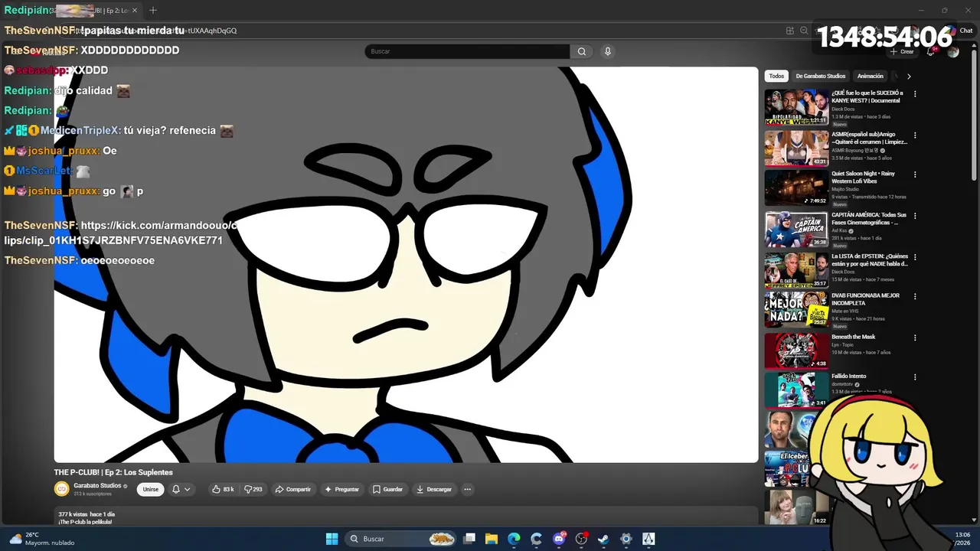This screenshot has width=980, height=551.
Task: Open more actions three-dot menu under video
Action: pos(467,489)
